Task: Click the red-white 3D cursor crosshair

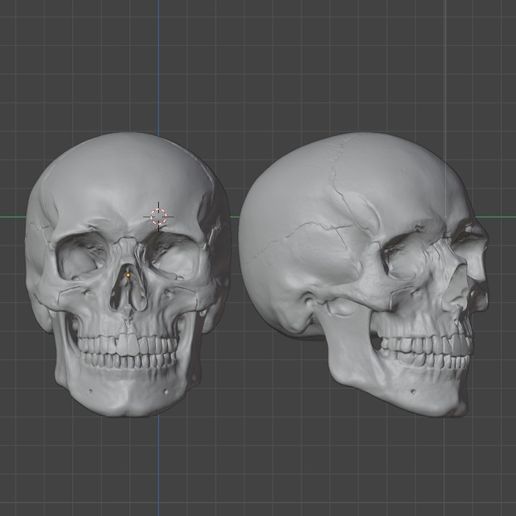Action: tap(158, 216)
